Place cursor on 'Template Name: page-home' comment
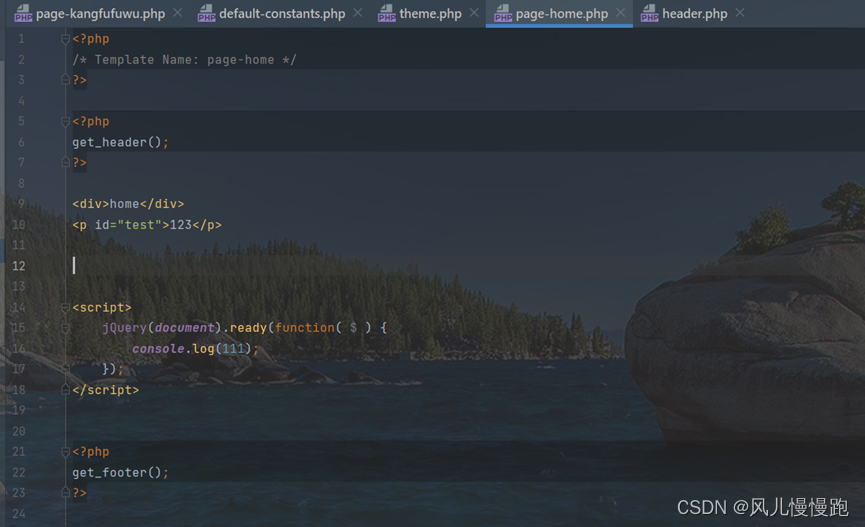The image size is (865, 527). coord(184,60)
